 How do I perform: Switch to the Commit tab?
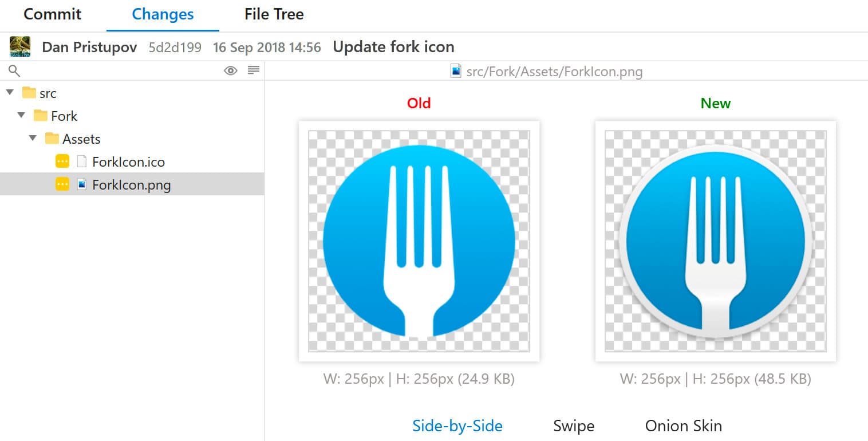(x=52, y=14)
